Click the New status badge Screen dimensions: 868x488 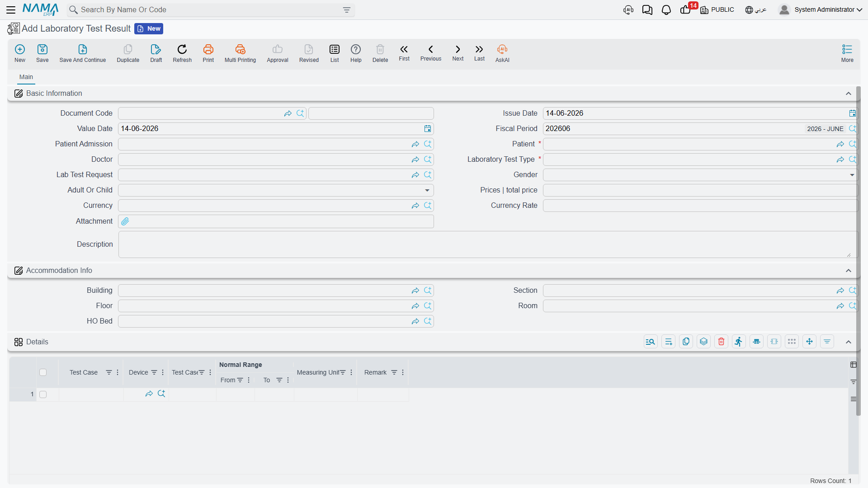coord(149,28)
